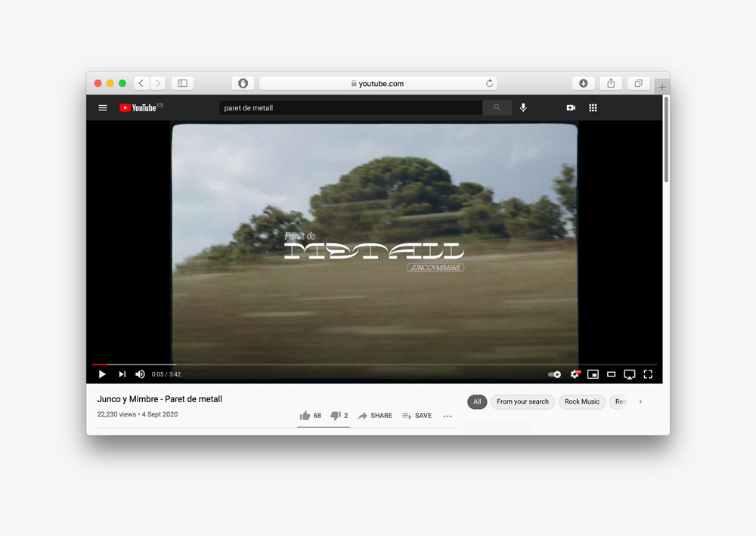Screen dimensions: 756x536
Task: Click the 0:05 / 3:42 time display
Action: click(x=166, y=374)
